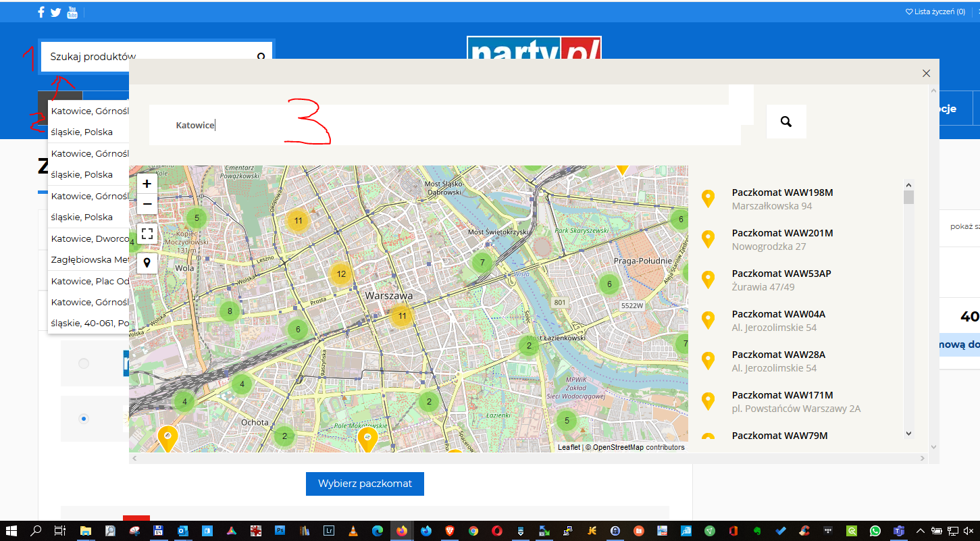Click the green map cluster marked 8
The width and height of the screenshot is (980, 541).
pyautogui.click(x=230, y=311)
